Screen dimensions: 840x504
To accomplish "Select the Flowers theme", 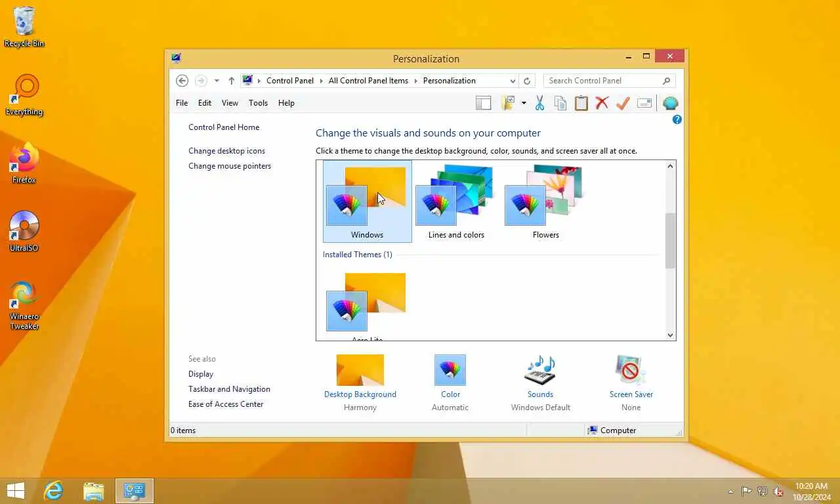I will (x=545, y=201).
